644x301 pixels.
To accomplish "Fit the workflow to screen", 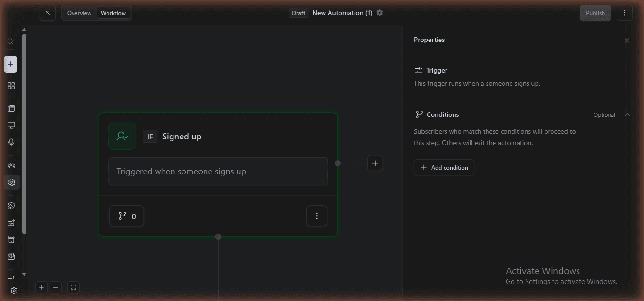I will tap(73, 287).
